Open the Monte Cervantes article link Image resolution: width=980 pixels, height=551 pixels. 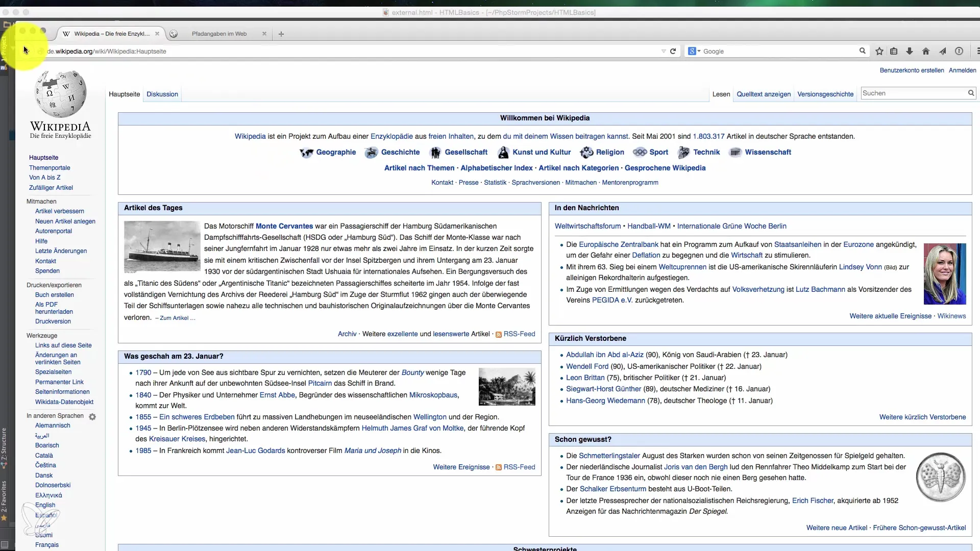pos(284,226)
